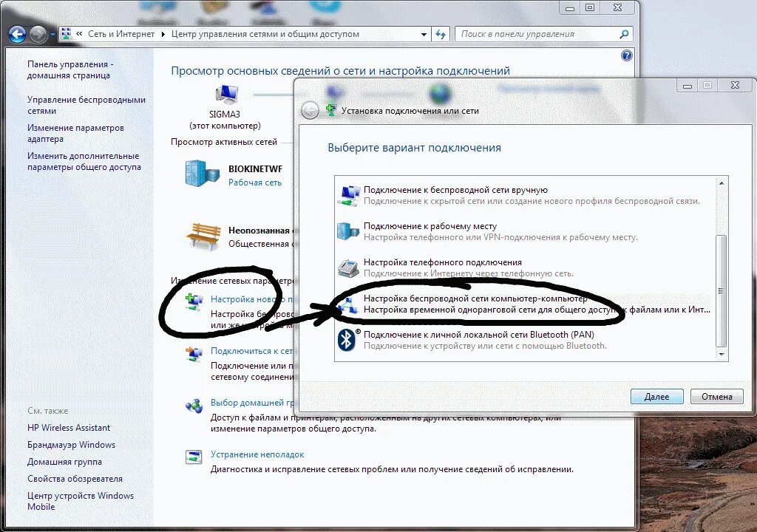Minimize the Network Center window
The width and height of the screenshot is (757, 532).
coord(570,7)
